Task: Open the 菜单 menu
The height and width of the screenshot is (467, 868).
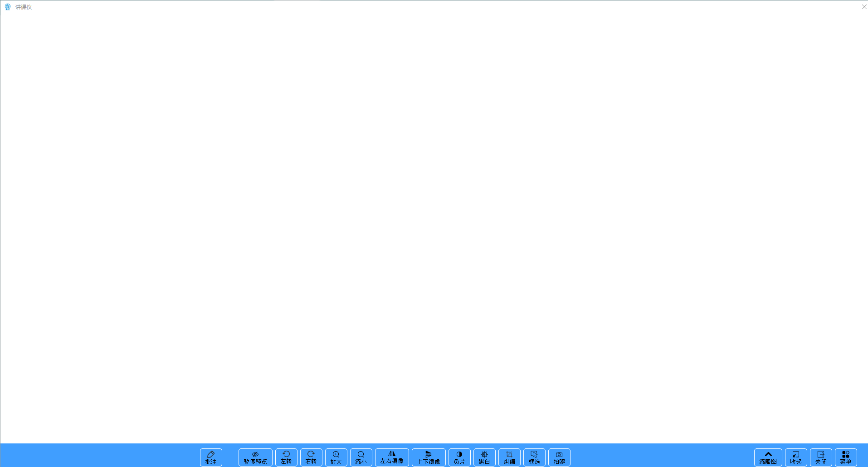Action: point(846,457)
